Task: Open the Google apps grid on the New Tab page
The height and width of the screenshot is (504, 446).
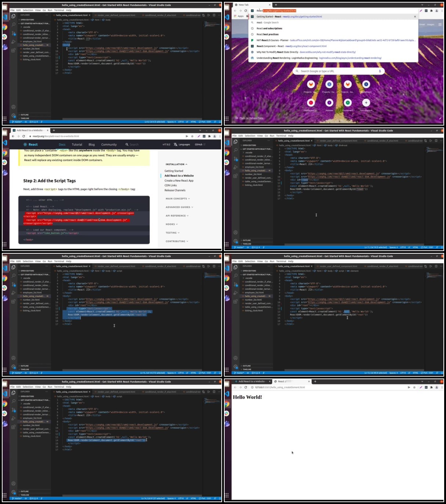Action: (440, 25)
